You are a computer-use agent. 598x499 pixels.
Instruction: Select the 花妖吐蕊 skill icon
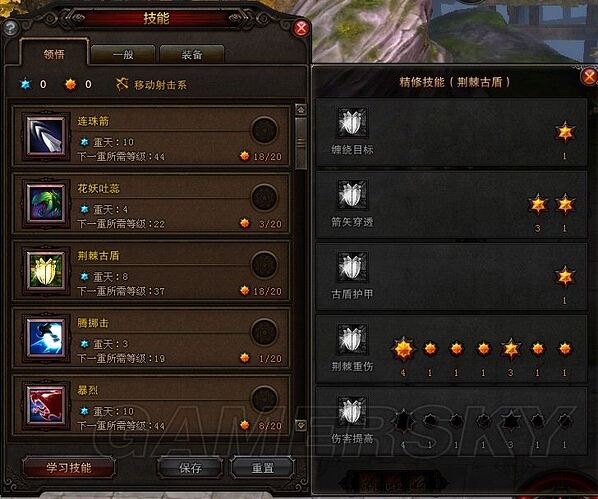point(46,203)
